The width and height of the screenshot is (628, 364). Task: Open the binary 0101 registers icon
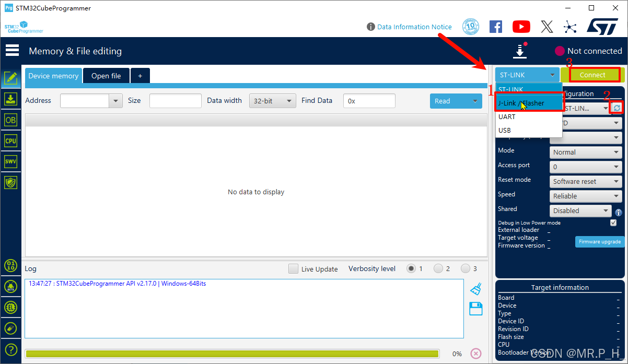tap(10, 265)
